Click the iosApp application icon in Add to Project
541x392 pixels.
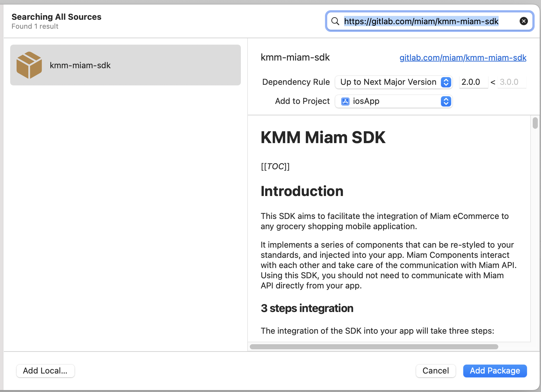click(x=345, y=101)
